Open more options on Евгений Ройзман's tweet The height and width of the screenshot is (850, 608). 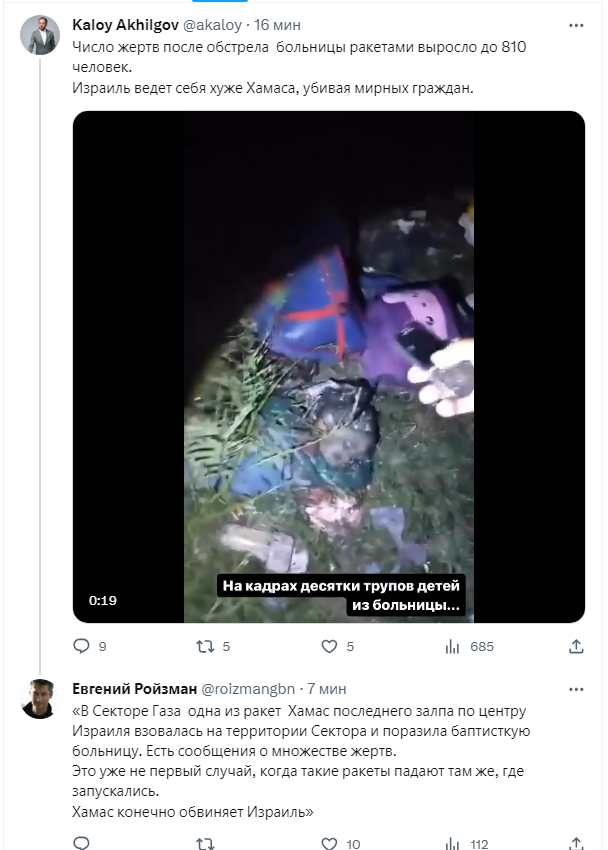click(x=575, y=688)
